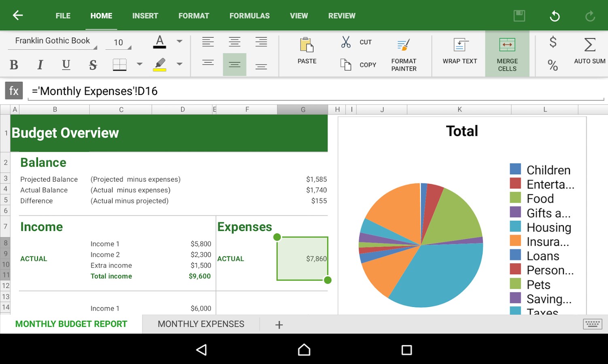Click the currency format icon
608x364 pixels.
(553, 42)
